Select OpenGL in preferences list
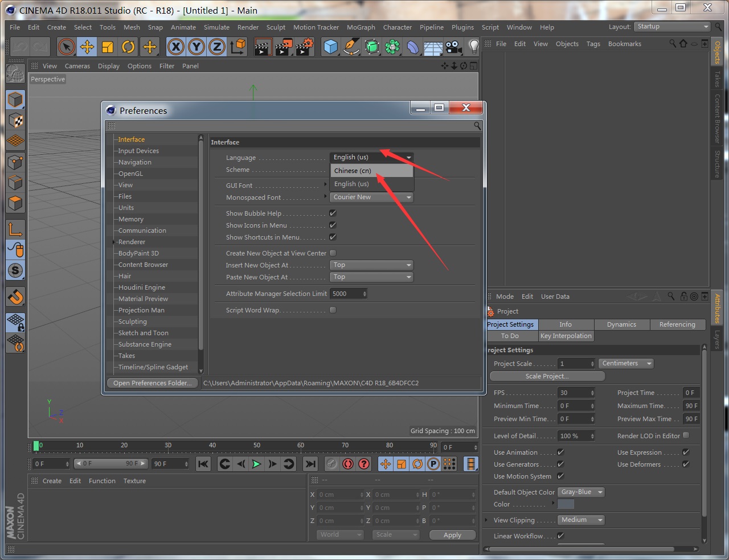 coord(130,174)
